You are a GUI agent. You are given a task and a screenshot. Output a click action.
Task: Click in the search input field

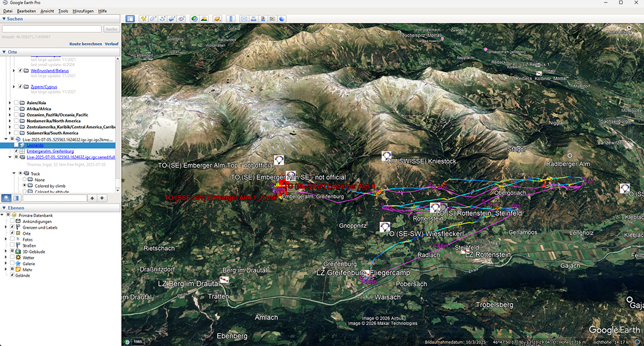pos(52,29)
